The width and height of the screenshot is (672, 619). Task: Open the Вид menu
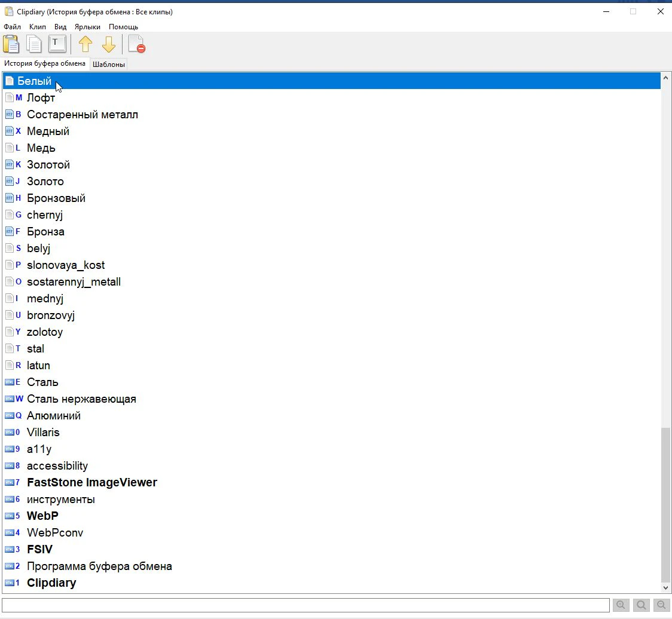[60, 26]
